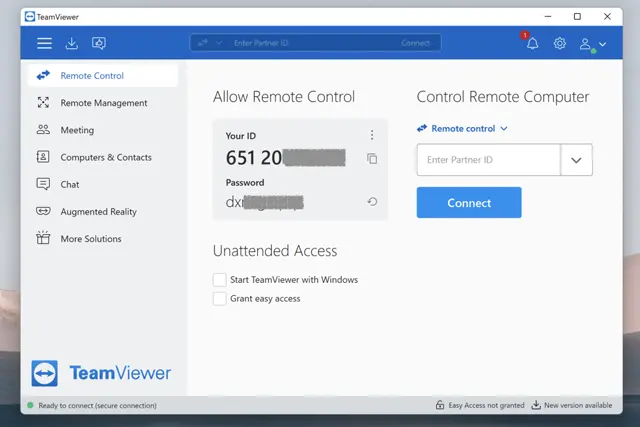
Task: Click the arrows icon beside Remote control dropdown
Action: pyautogui.click(x=422, y=128)
